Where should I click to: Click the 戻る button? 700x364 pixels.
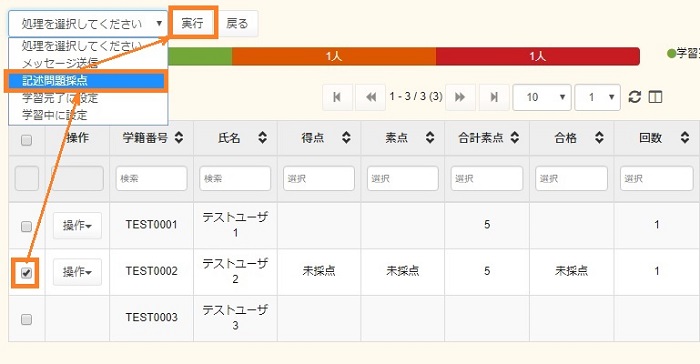(x=237, y=24)
